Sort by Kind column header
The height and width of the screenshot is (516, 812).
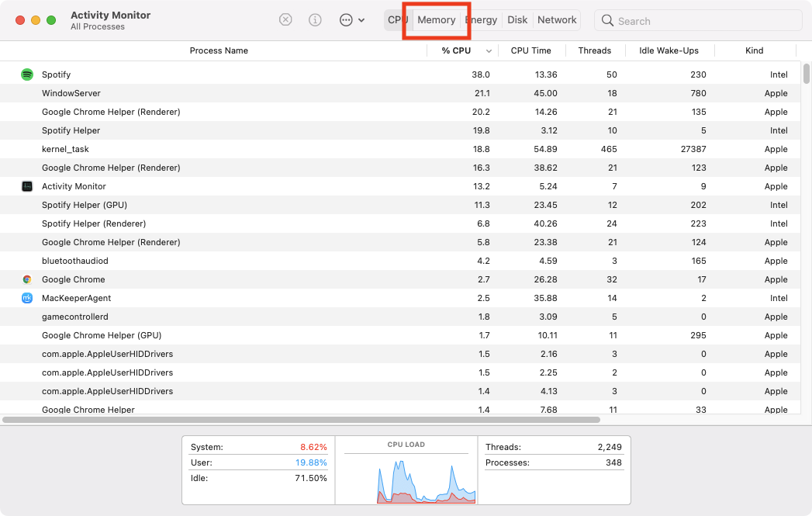(x=754, y=50)
